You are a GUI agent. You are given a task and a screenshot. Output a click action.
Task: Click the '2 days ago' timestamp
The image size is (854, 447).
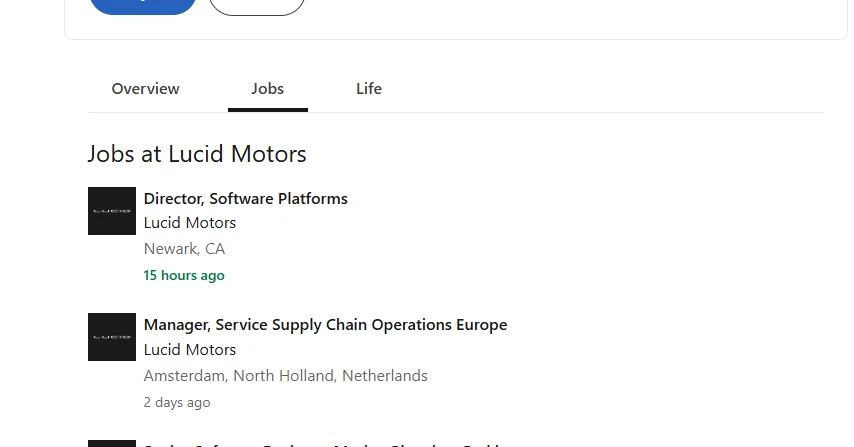177,402
